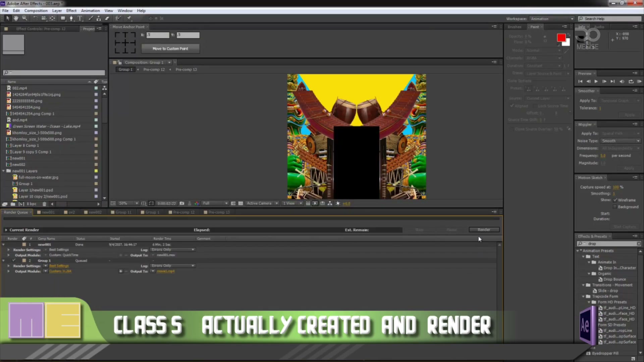
Task: Select the Eraser tool
Action: point(107,18)
